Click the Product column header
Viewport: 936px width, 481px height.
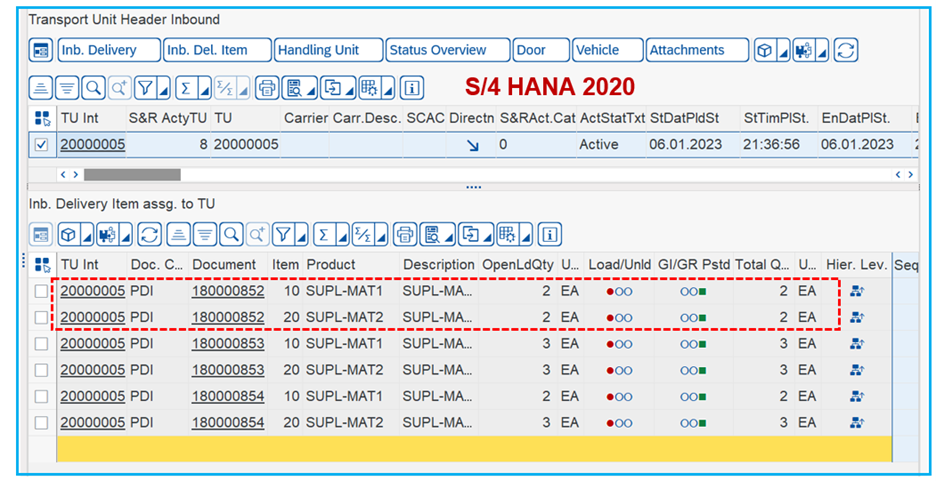[331, 264]
